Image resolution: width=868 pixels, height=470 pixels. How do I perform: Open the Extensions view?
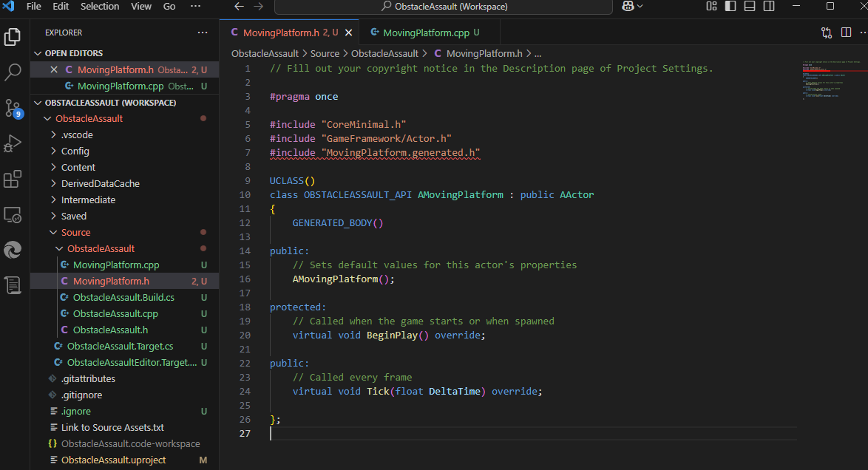coord(12,179)
